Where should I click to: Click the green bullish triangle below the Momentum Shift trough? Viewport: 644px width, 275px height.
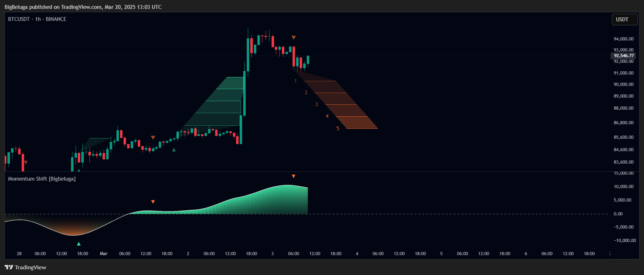pos(79,244)
